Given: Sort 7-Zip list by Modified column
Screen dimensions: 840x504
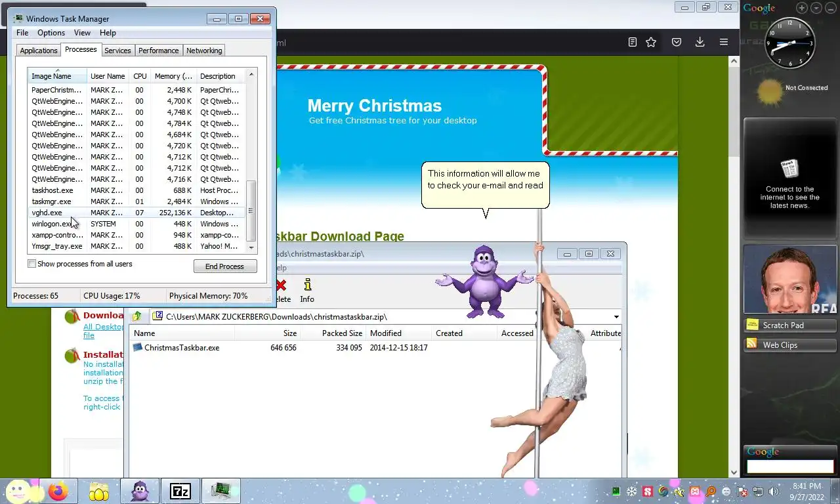Looking at the screenshot, I should tap(398, 333).
